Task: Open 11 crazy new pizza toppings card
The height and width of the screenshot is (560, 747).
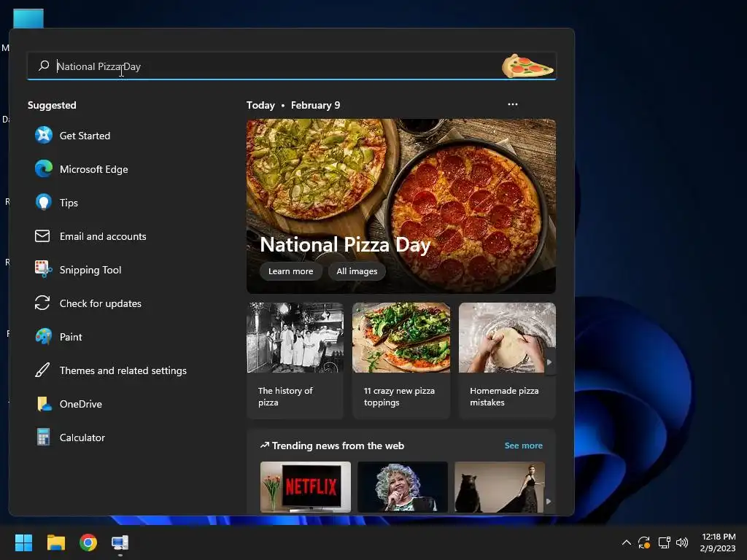Action: [401, 360]
